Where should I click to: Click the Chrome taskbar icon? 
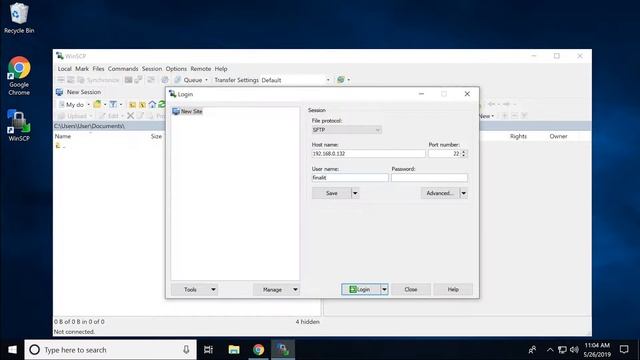click(258, 350)
